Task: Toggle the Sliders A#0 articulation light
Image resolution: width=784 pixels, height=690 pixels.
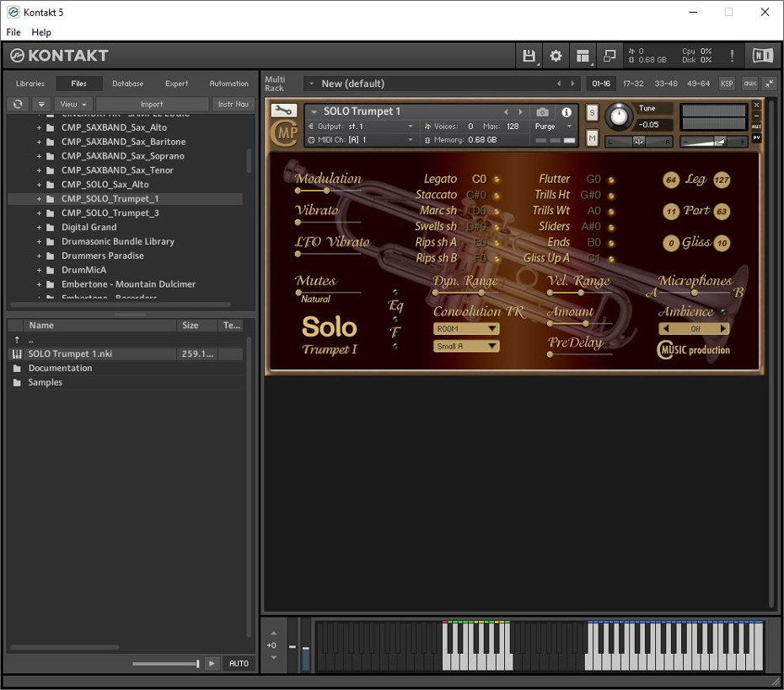Action: 611,228
